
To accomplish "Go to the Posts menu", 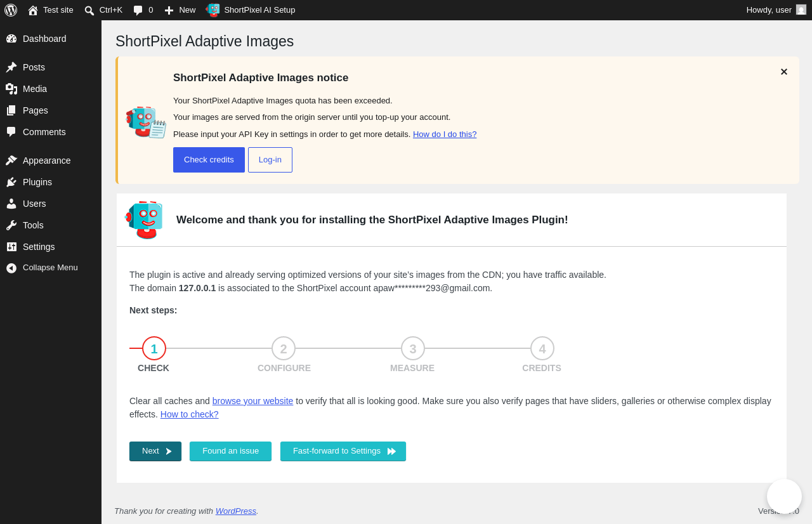I will [x=51, y=67].
